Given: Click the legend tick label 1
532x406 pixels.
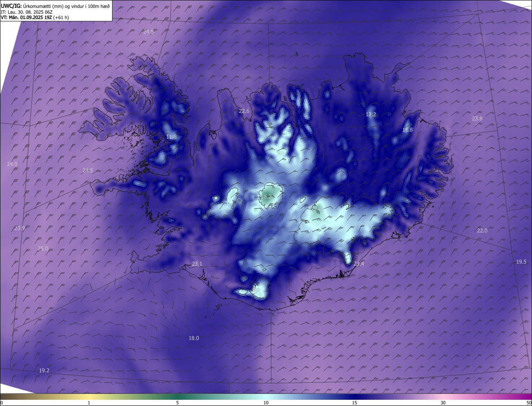Looking at the screenshot, I should coord(89,403).
